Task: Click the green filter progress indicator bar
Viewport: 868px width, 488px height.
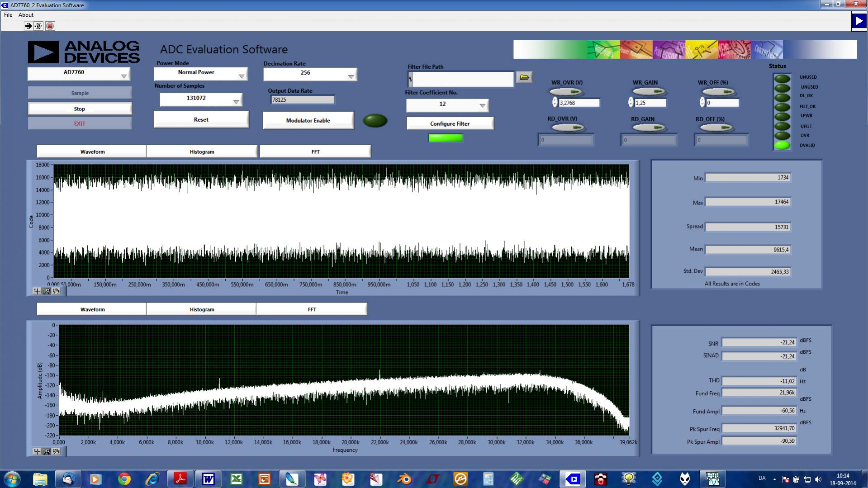Action: pyautogui.click(x=446, y=138)
